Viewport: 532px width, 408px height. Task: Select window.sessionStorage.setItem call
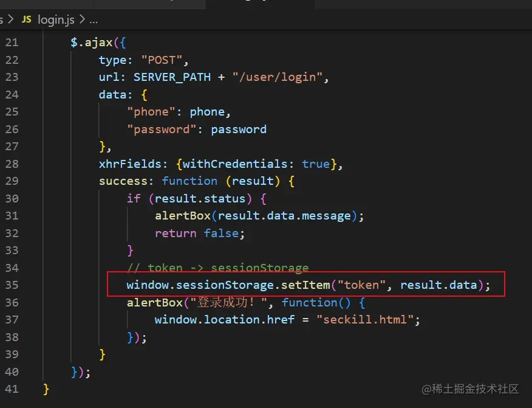point(309,285)
